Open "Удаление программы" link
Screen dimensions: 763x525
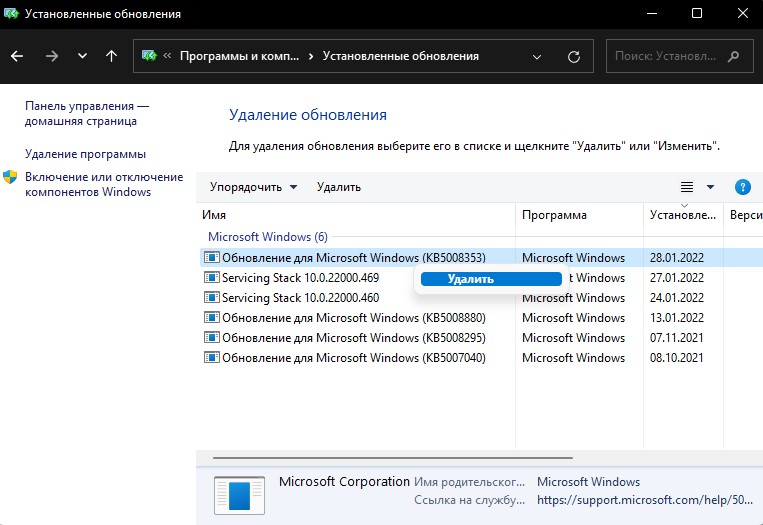point(85,154)
